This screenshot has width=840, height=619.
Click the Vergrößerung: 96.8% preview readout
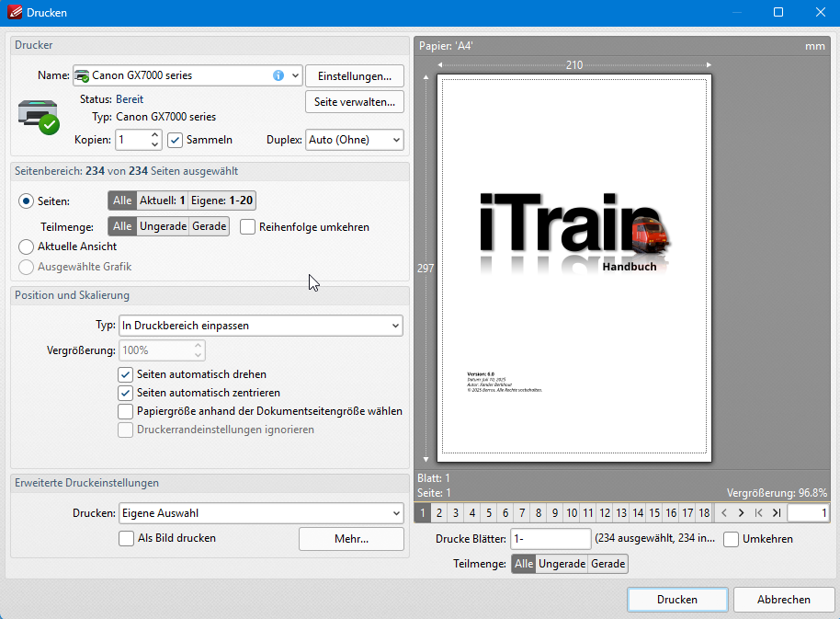[x=777, y=493]
